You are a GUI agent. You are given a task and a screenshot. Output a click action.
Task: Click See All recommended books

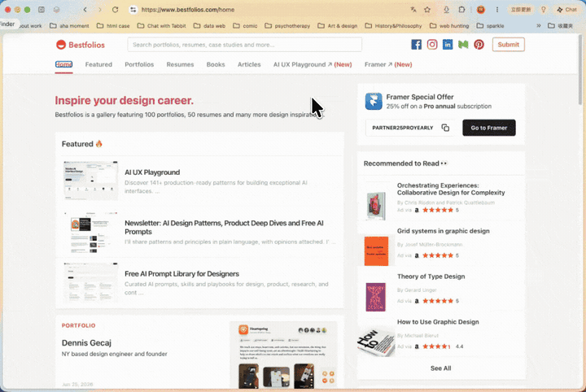point(440,368)
